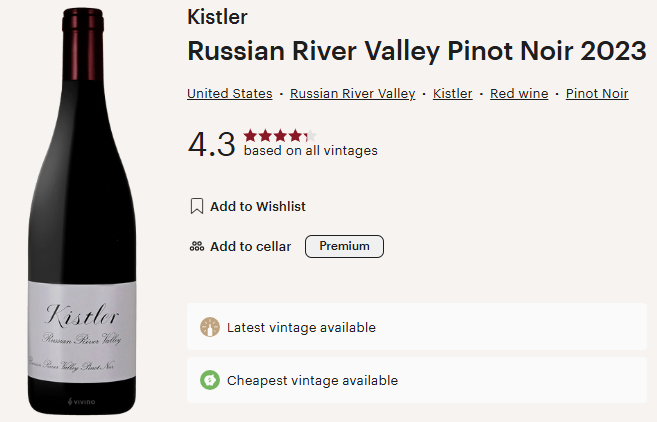Choose the Latest vintage available option
The image size is (657, 422).
301,328
